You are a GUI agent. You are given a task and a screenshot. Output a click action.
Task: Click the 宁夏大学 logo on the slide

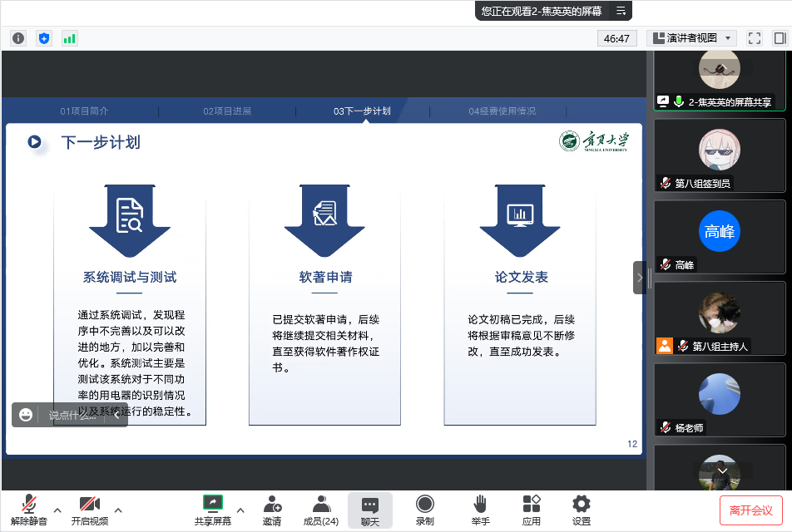click(593, 140)
